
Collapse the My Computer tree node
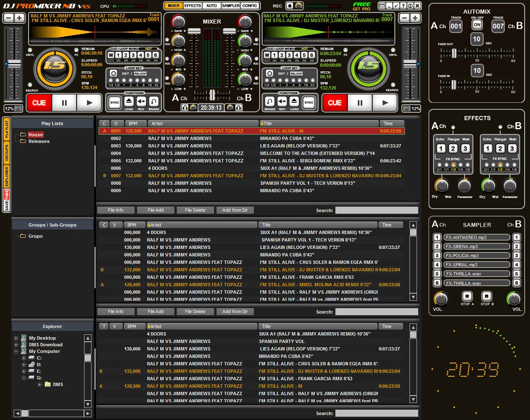[x=16, y=351]
